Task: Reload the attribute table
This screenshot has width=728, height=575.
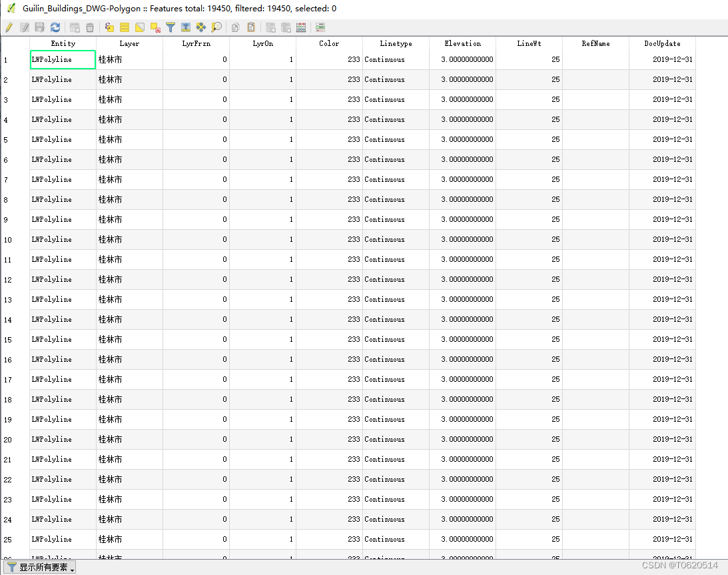Action: click(55, 27)
